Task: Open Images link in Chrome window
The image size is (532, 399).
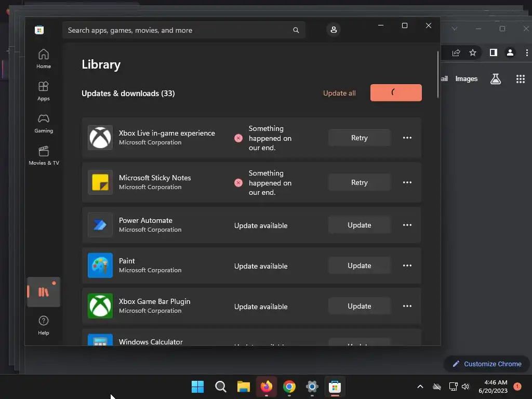Action: 466,79
